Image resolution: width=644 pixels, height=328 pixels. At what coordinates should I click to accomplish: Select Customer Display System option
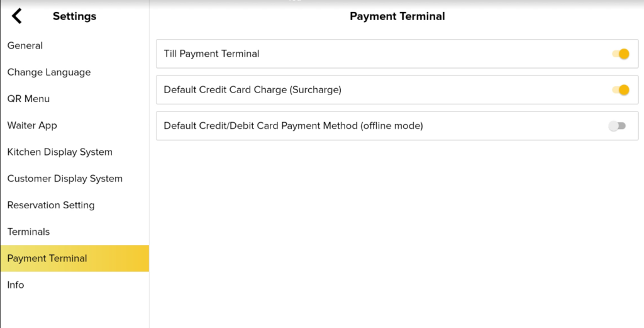pos(65,179)
